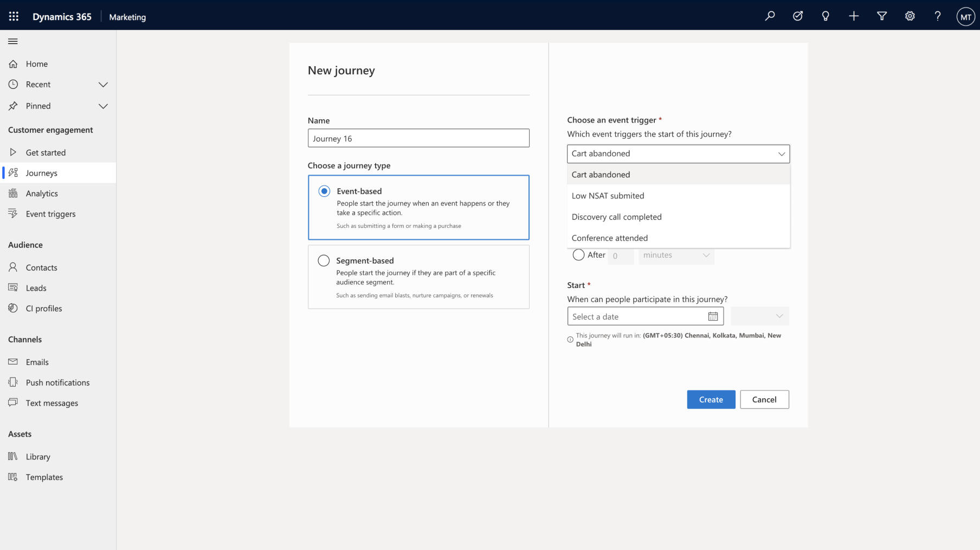This screenshot has height=550, width=980.
Task: Collapse the event trigger dropdown
Action: [782, 154]
